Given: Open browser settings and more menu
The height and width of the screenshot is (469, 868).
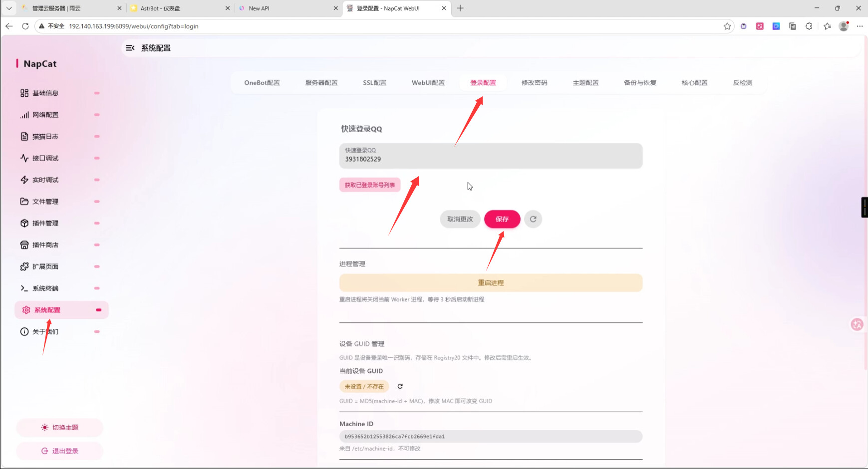Looking at the screenshot, I should pos(860,26).
